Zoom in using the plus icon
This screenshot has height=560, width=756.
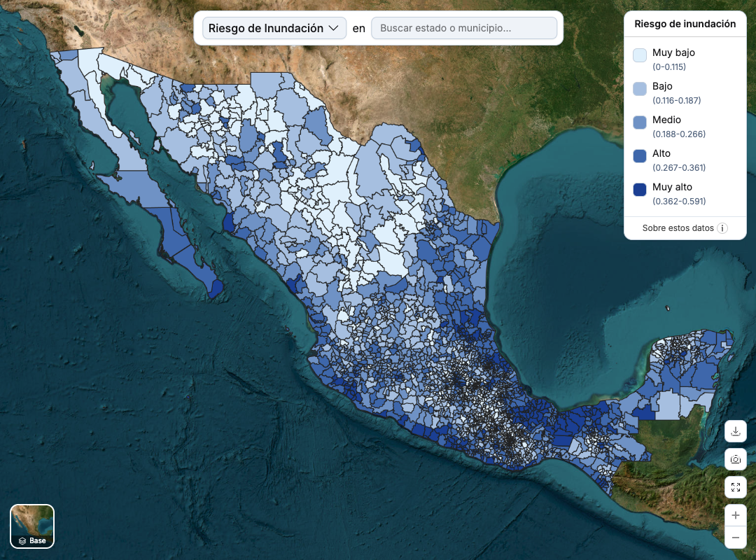[735, 514]
